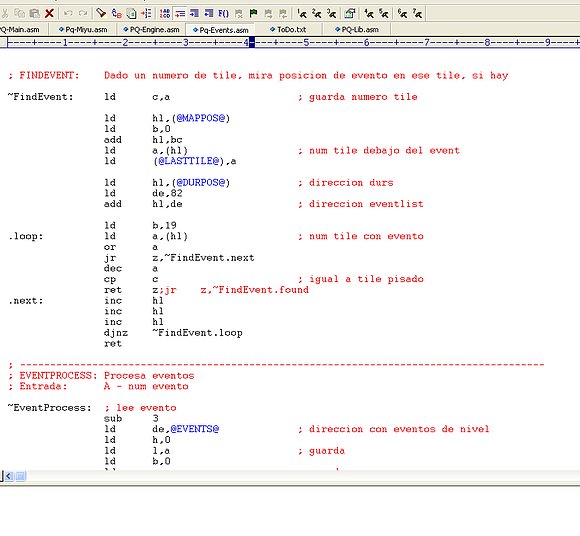The image size is (580, 536).
Task: Select the Pq-Events.asm tab
Action: [220, 30]
